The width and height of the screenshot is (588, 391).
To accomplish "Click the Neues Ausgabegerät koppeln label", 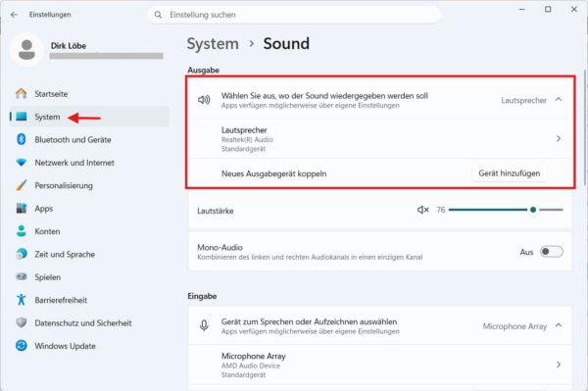I will [274, 173].
